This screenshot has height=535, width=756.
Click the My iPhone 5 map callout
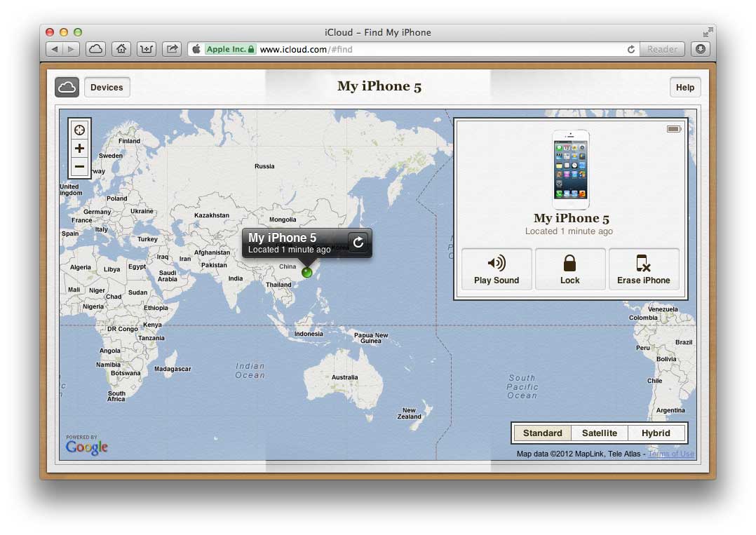[307, 243]
